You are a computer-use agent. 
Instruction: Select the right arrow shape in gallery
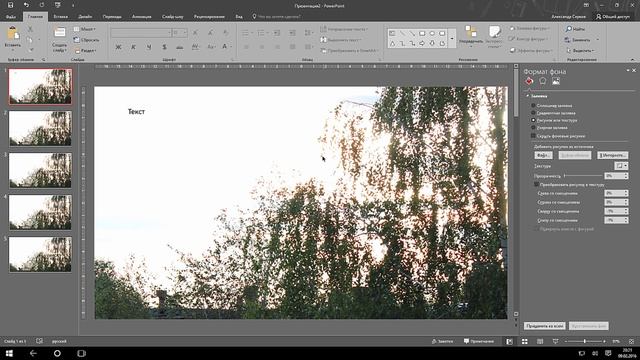click(422, 43)
